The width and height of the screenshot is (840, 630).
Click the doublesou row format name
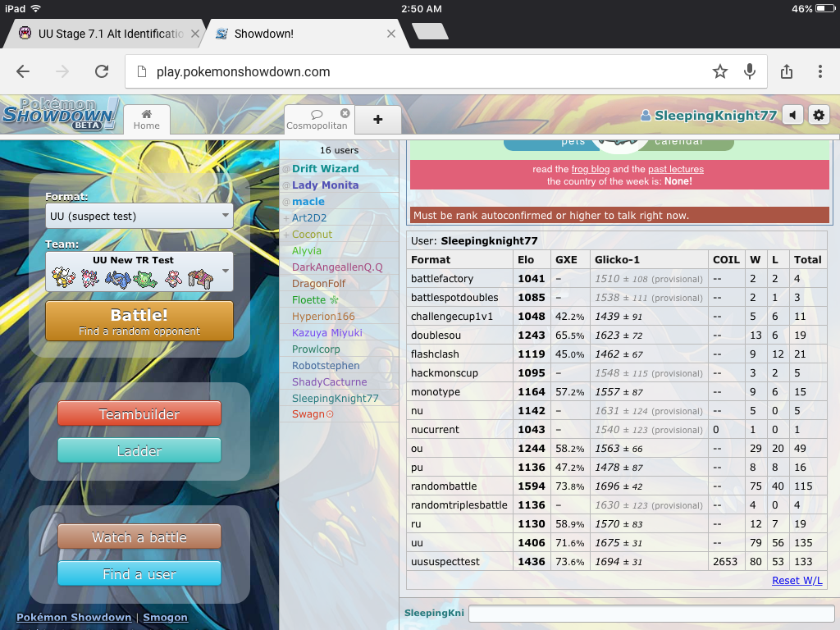coord(436,336)
